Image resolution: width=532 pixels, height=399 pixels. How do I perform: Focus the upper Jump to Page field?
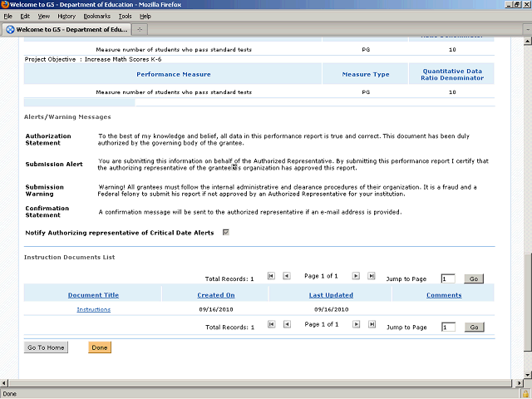448,278
